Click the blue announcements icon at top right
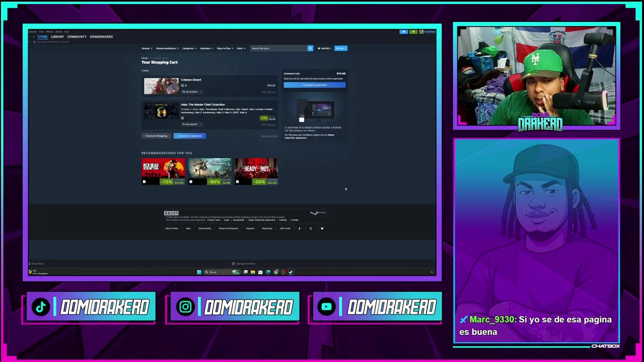This screenshot has height=362, width=644. 404,32
